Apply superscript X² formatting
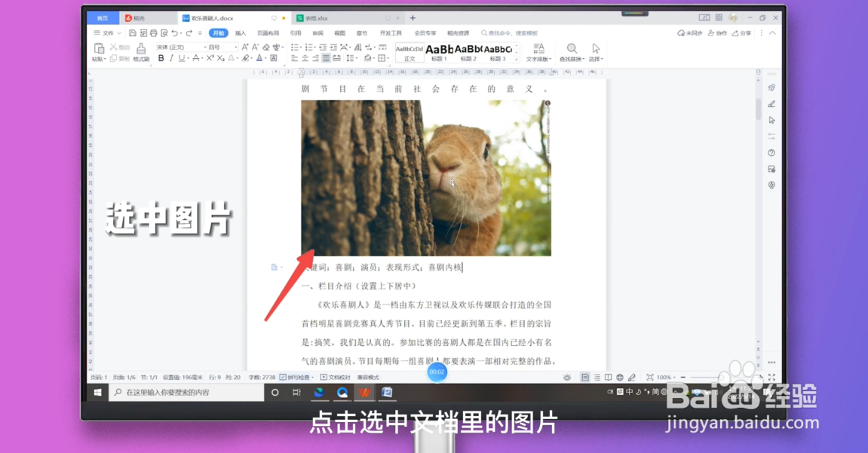This screenshot has height=453, width=868. (210, 58)
